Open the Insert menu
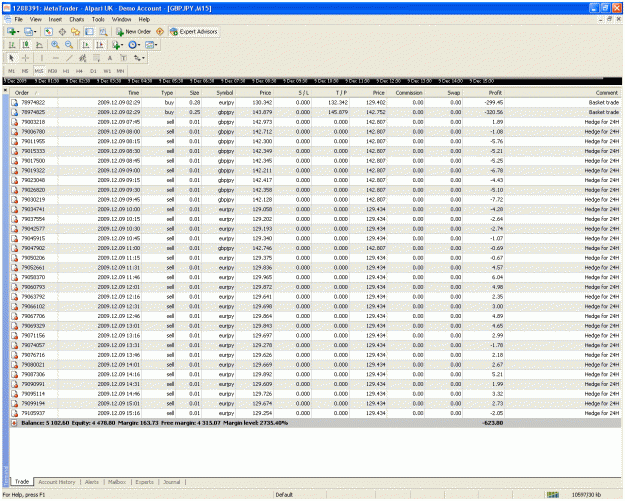This screenshot has width=625, height=501. [55, 19]
